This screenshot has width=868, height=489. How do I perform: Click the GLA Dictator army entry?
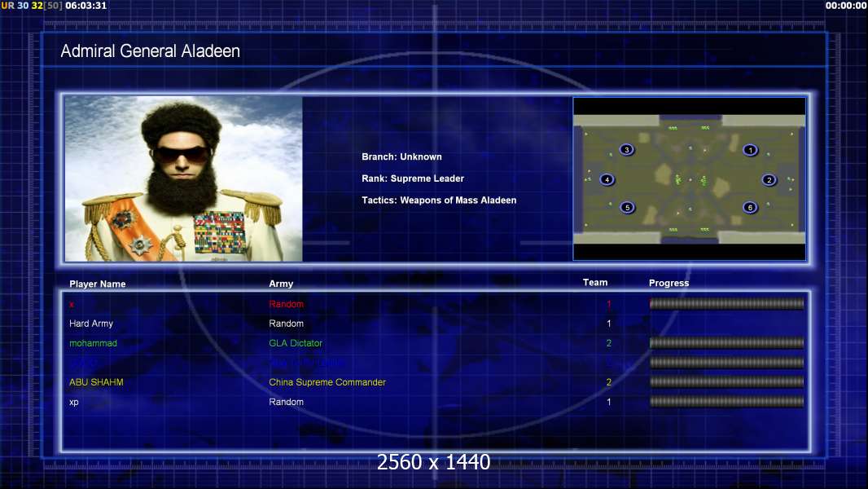tap(296, 343)
